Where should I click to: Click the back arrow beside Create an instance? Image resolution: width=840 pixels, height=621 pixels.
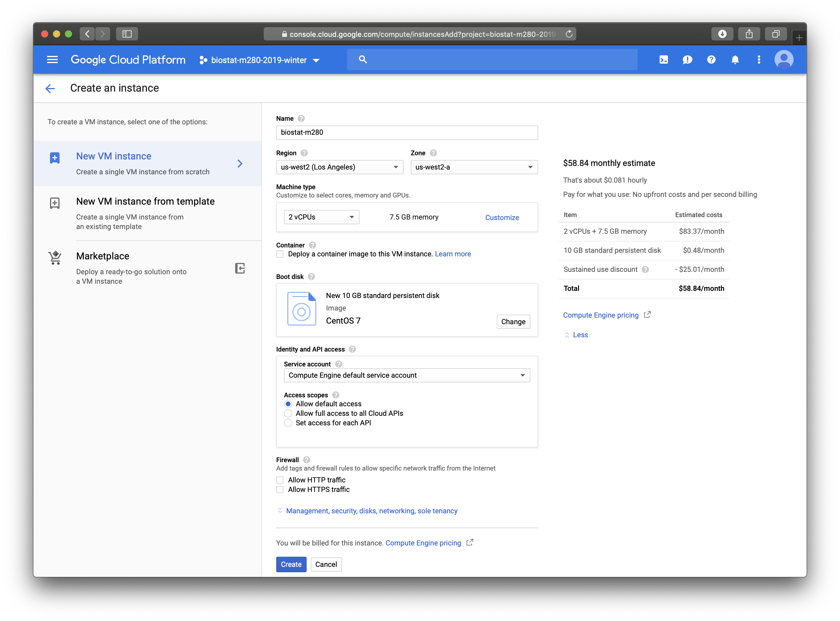point(50,88)
